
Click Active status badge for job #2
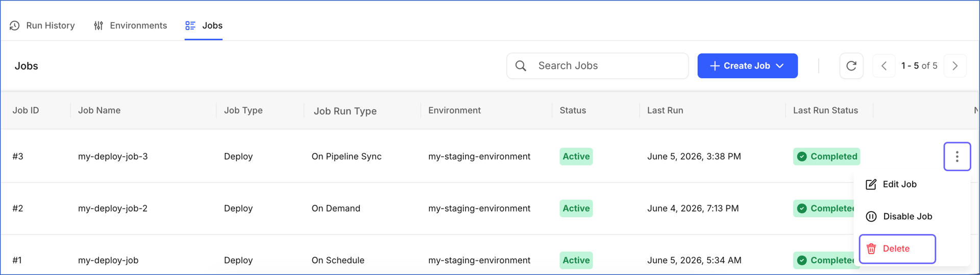point(576,209)
